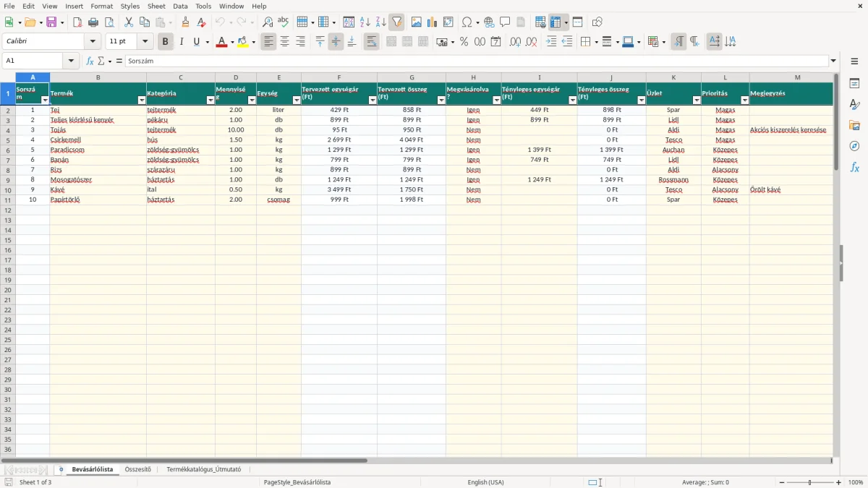
Task: Open the sidebar Navigator compass icon
Action: [x=854, y=146]
